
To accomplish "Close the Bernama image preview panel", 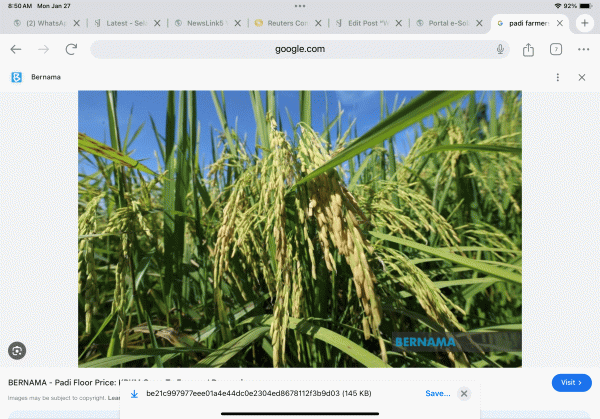I will tap(582, 77).
